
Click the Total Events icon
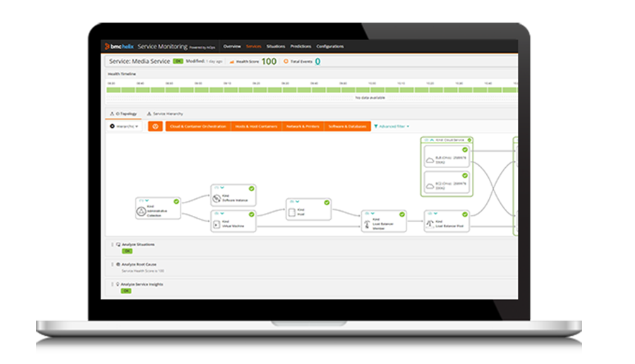(x=286, y=61)
